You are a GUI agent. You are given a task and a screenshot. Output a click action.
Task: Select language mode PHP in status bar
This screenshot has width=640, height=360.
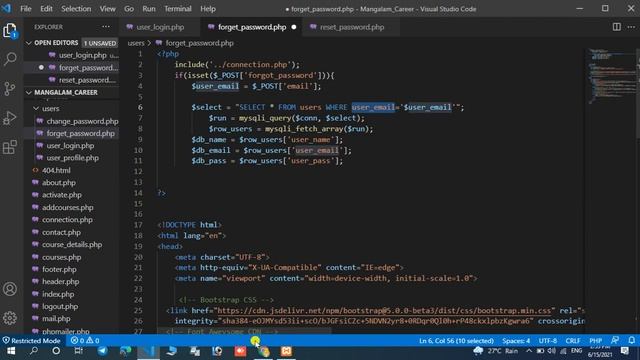[x=596, y=340]
